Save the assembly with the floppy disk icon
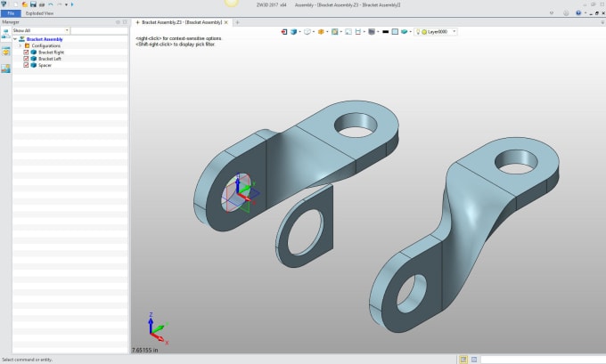The height and width of the screenshot is (364, 606). 33,4
